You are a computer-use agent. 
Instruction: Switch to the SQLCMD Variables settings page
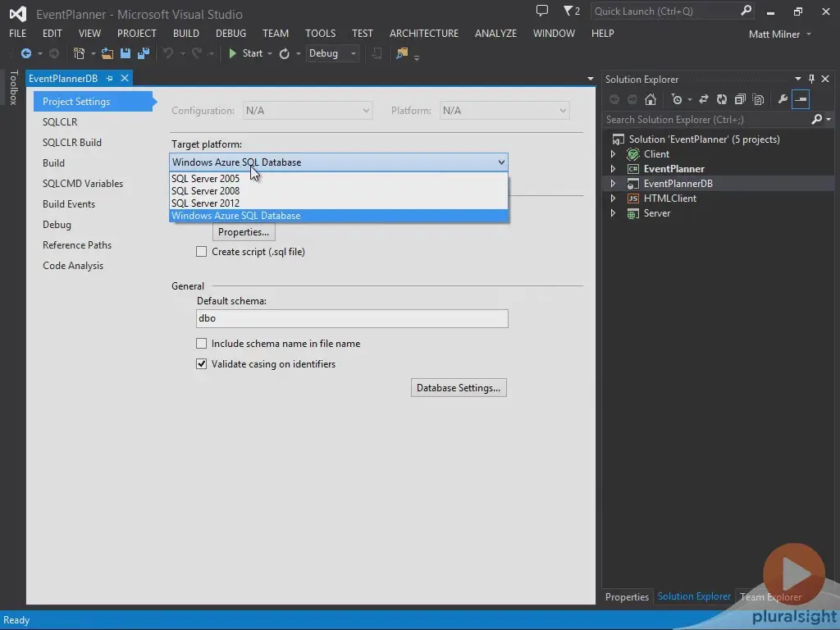coord(83,183)
